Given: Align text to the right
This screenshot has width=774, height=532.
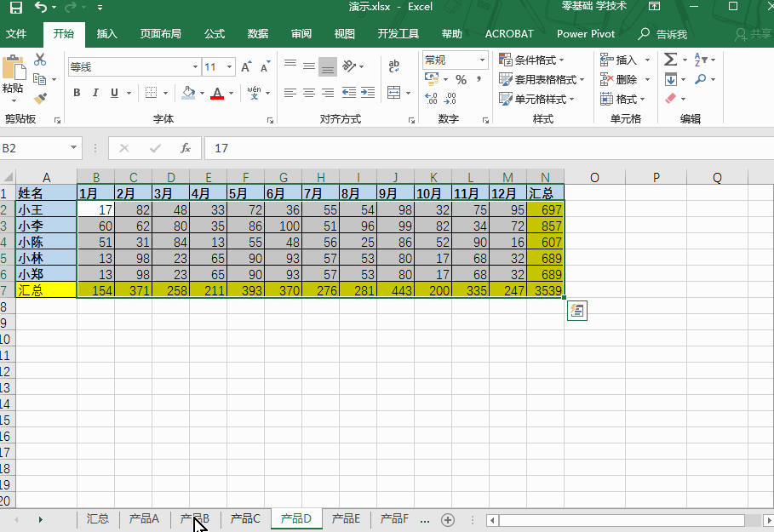Looking at the screenshot, I should pyautogui.click(x=328, y=93).
